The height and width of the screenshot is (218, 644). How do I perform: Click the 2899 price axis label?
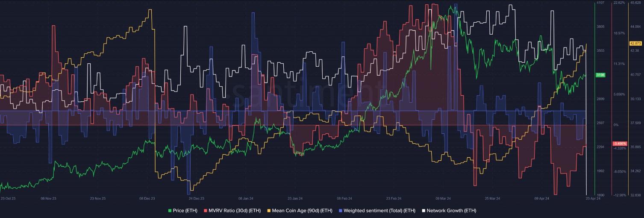coord(600,99)
